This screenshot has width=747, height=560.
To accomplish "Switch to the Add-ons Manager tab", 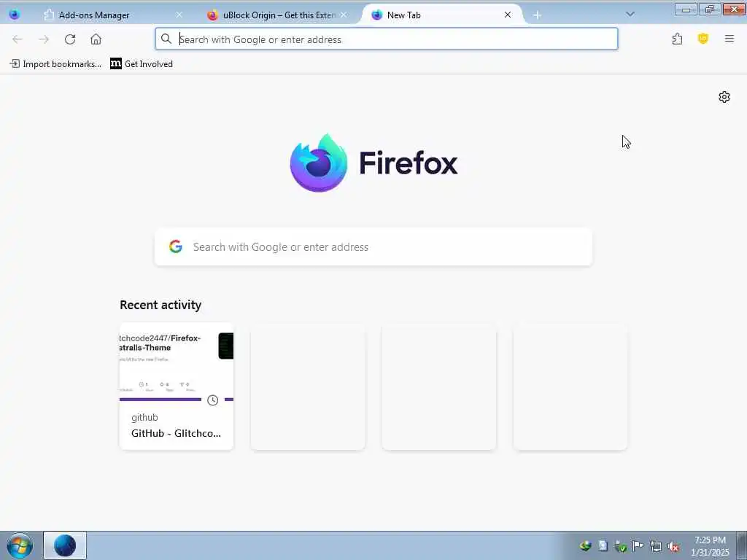I will tap(112, 15).
